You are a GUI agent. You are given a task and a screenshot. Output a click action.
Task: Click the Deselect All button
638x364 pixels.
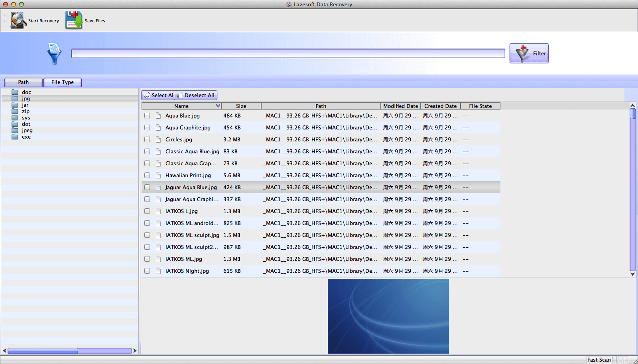pyautogui.click(x=196, y=95)
